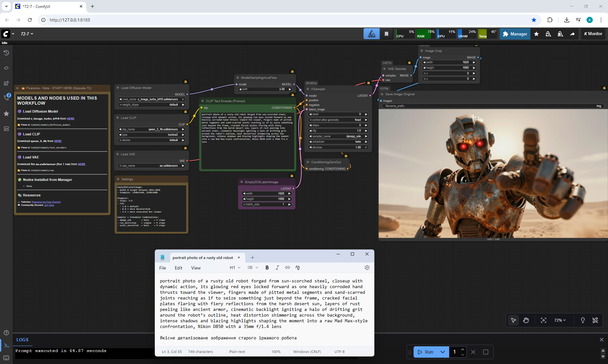Screen dimensions: 608x364
Task: Open the K Monitor panel
Action: [x=593, y=34]
